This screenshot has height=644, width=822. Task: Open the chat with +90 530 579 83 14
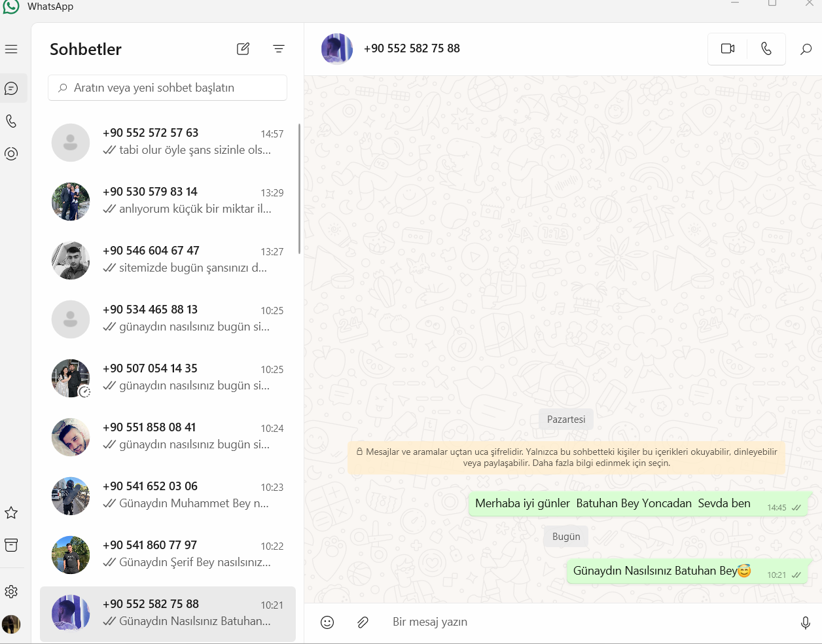(x=168, y=202)
